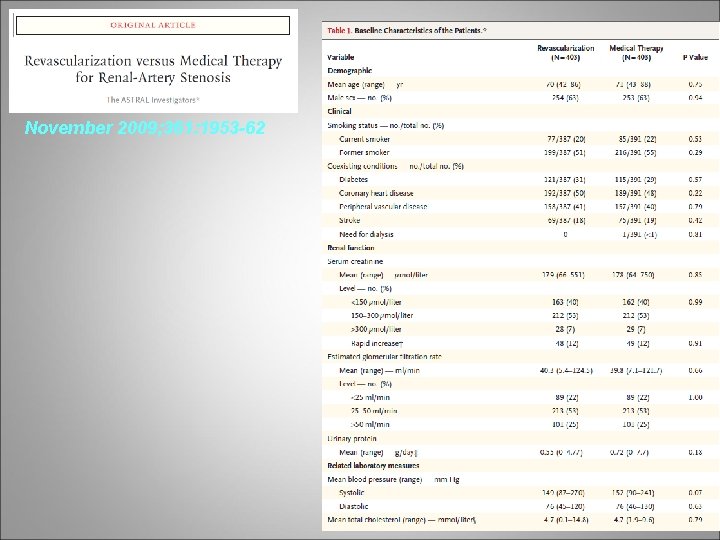Select the 'November 2009;361:1953-62' citation text

(145, 128)
